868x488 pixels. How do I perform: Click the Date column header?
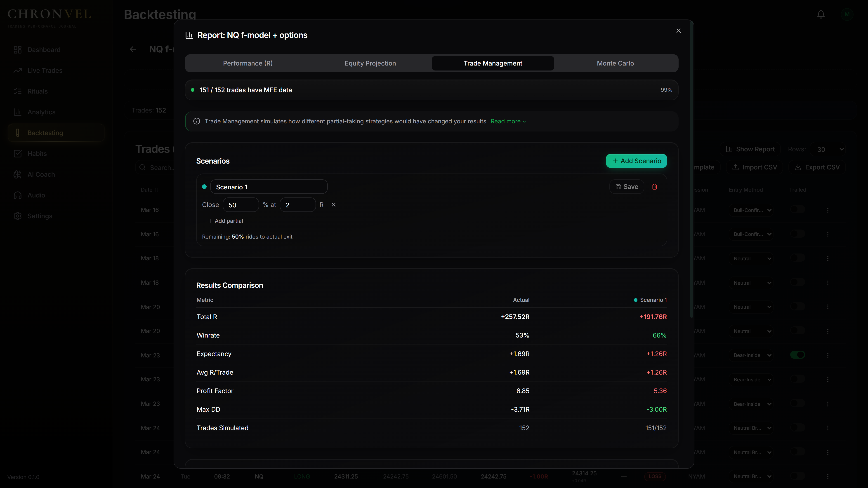click(x=150, y=190)
